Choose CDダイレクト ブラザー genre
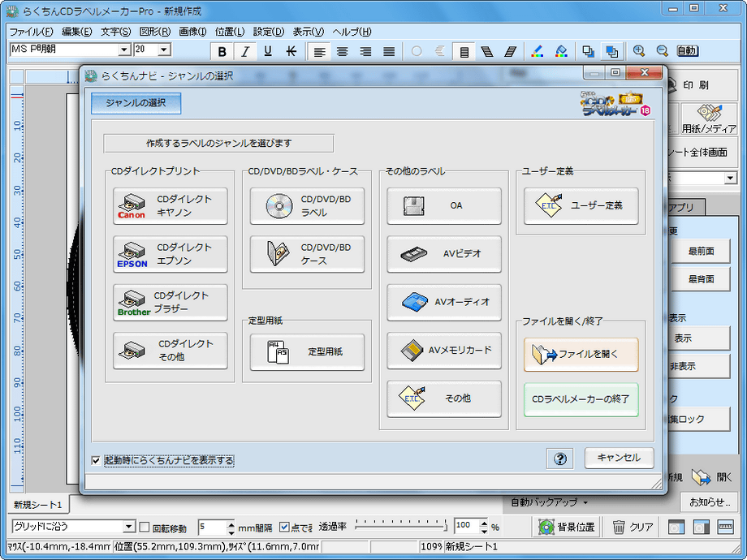 tap(170, 303)
